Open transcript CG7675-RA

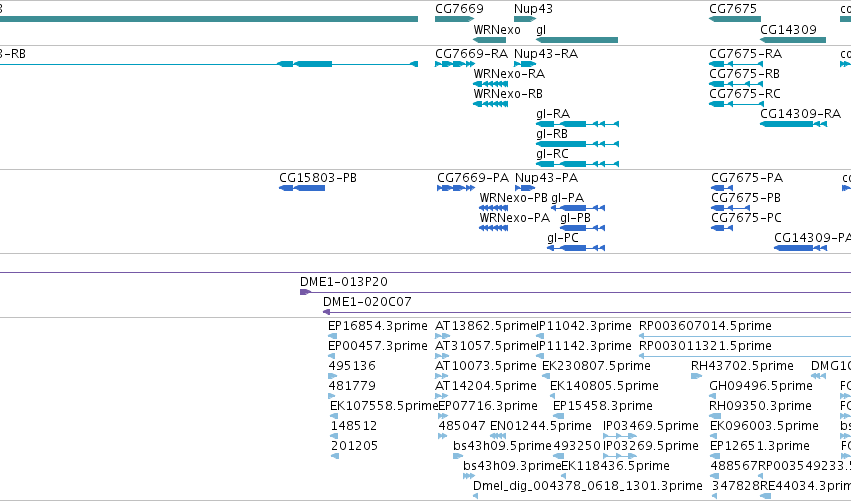pos(745,54)
